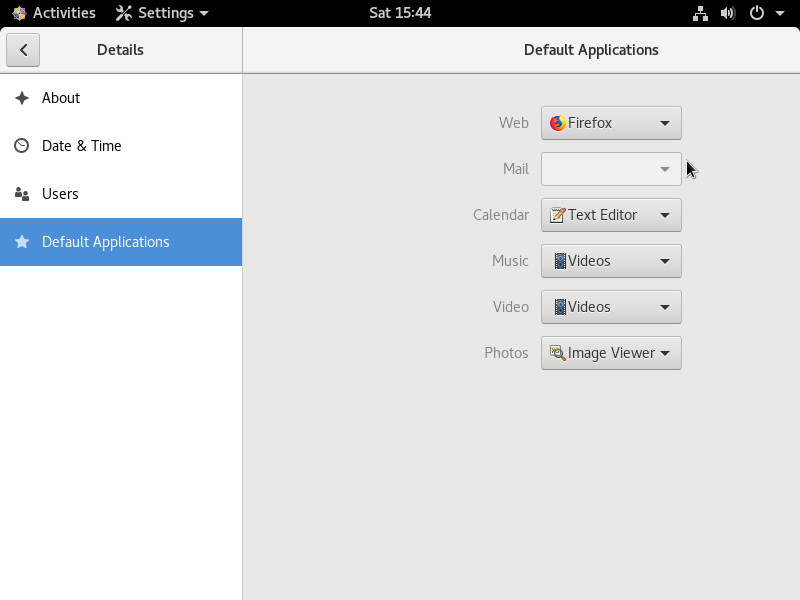Open the Photos dropdown showing Image Viewer
800x600 pixels.
pyautogui.click(x=611, y=353)
